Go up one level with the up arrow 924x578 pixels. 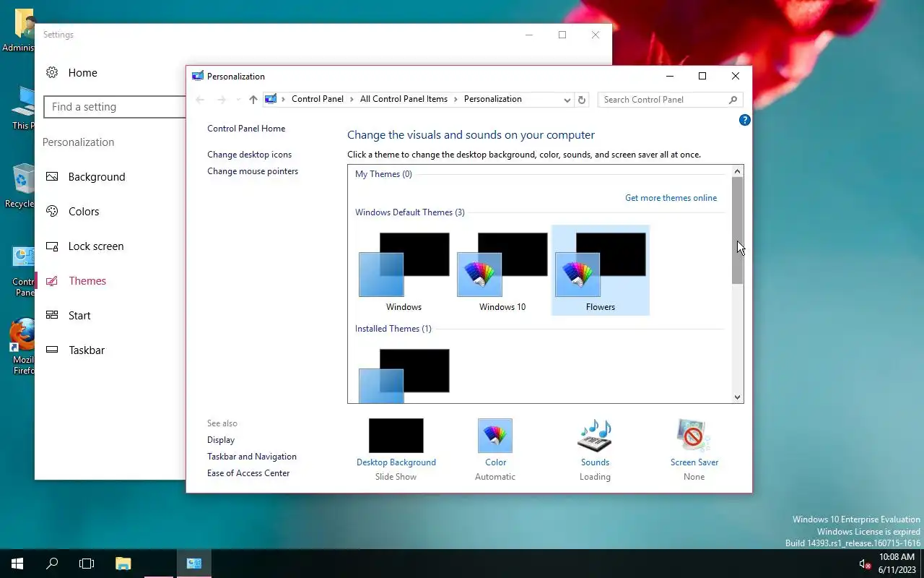coord(253,100)
